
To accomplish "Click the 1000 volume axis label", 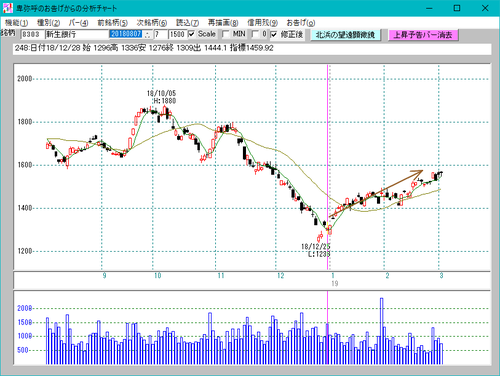I will coord(24,336).
